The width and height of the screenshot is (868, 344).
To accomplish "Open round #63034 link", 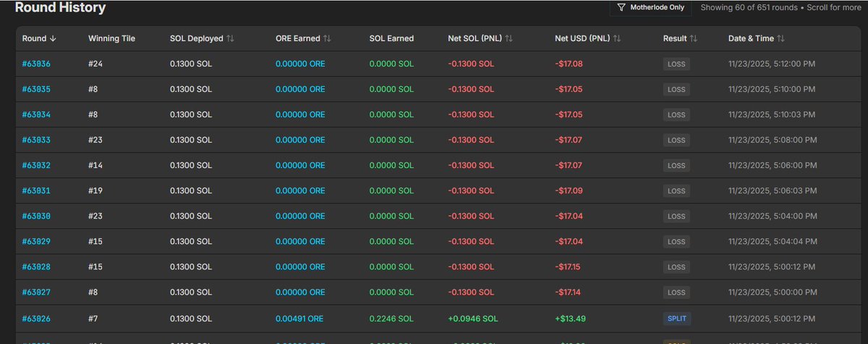I will pos(36,114).
